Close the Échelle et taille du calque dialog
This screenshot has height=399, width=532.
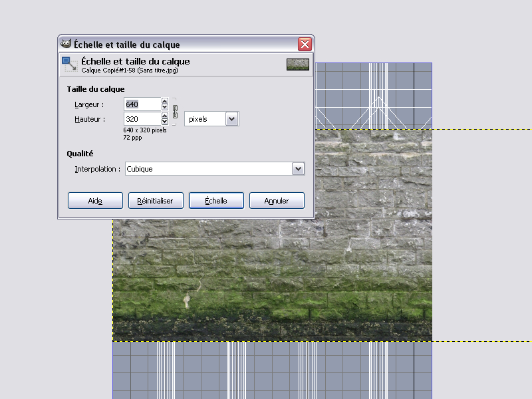(305, 45)
